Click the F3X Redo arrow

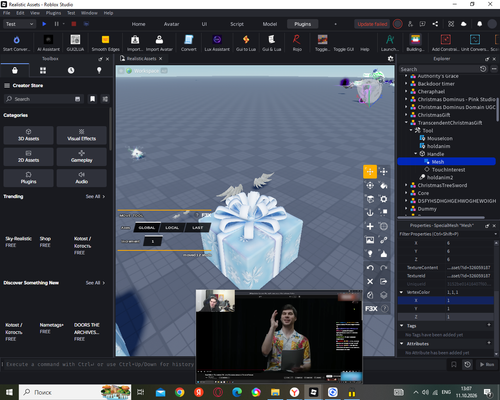(384, 268)
